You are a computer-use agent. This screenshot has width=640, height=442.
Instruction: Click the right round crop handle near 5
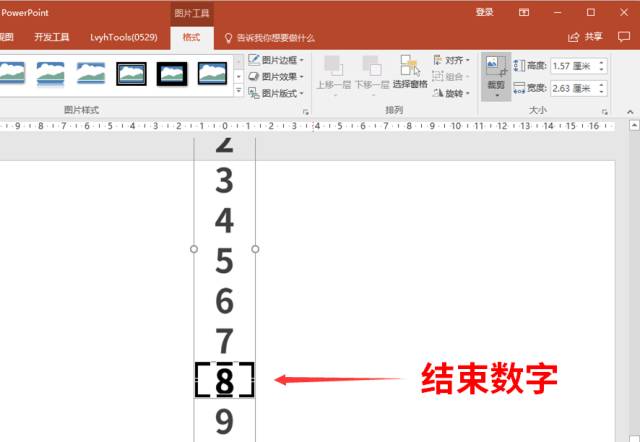pyautogui.click(x=256, y=249)
